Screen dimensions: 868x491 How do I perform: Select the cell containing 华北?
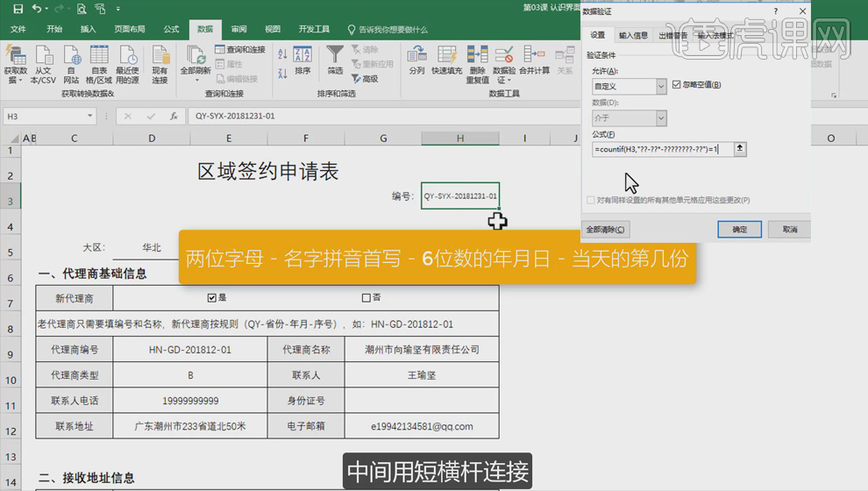tap(151, 247)
